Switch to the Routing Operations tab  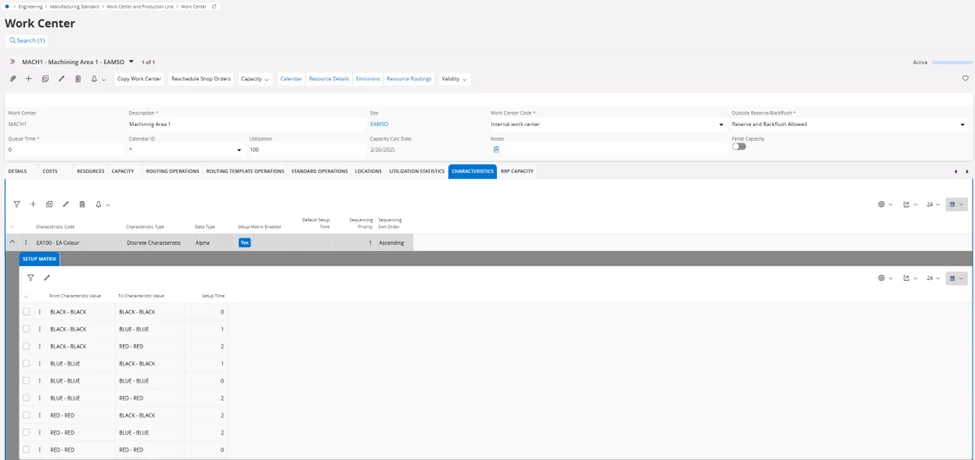[x=172, y=171]
